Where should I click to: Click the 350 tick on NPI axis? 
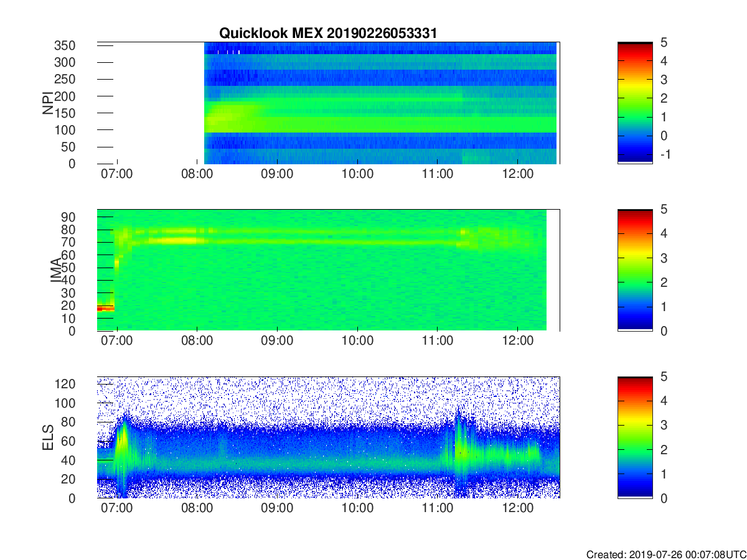click(66, 45)
